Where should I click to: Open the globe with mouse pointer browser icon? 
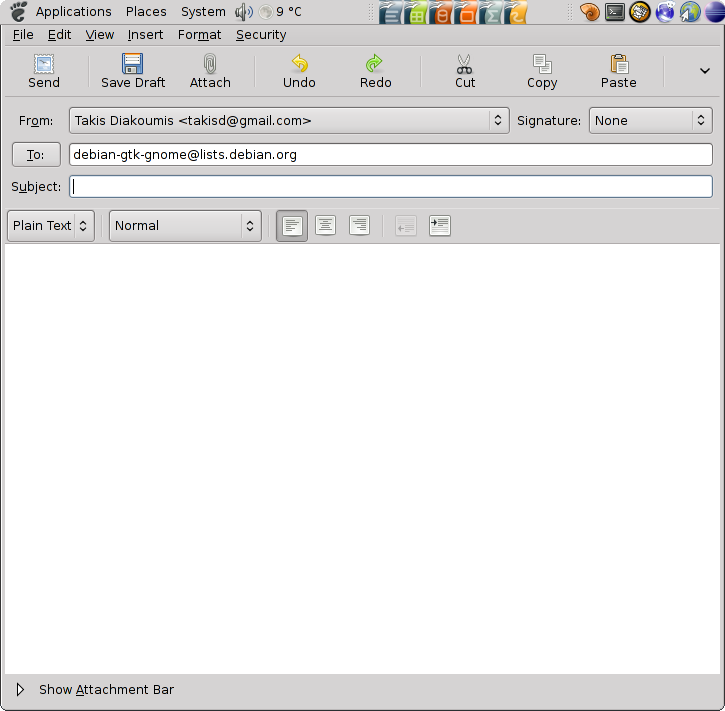click(690, 12)
